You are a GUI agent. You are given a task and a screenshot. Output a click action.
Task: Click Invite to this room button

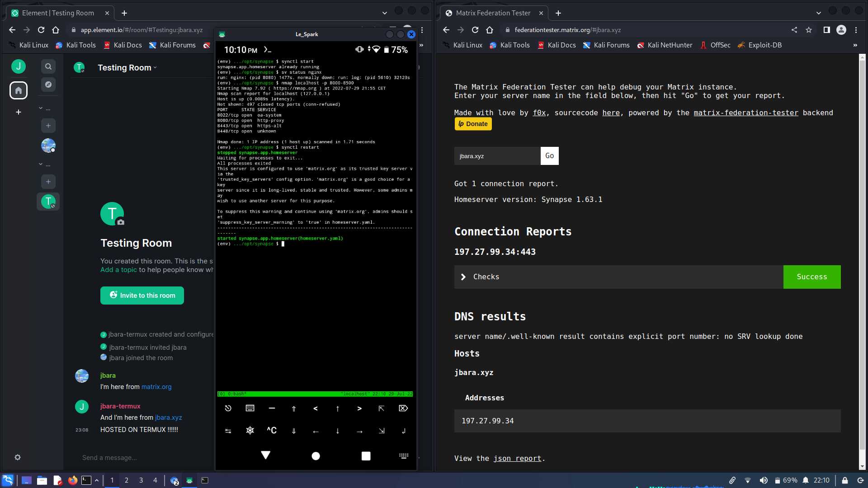(x=142, y=296)
